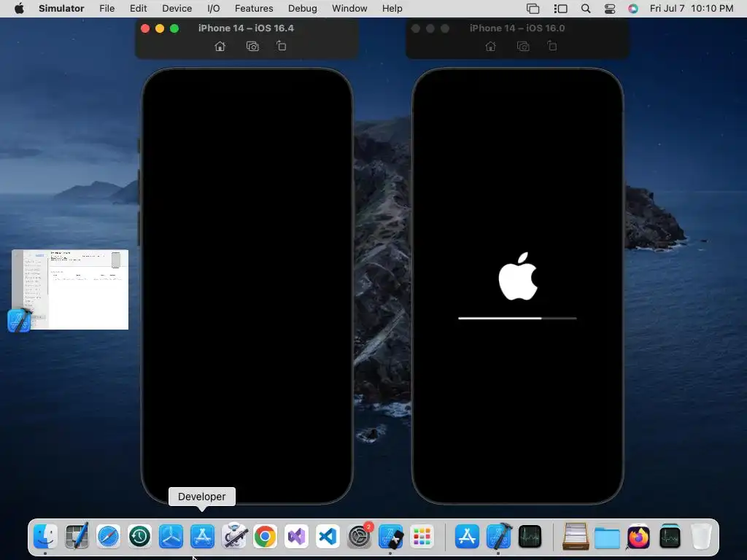Click the black screen of iOS 16.4 simulator
This screenshot has height=560, width=747.
[x=247, y=286]
